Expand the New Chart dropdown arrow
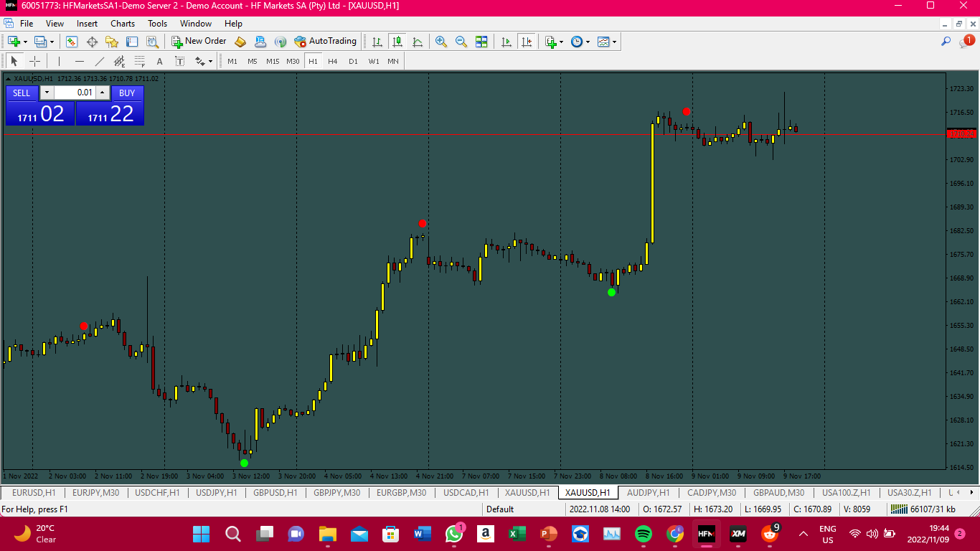980x551 pixels. (x=25, y=42)
